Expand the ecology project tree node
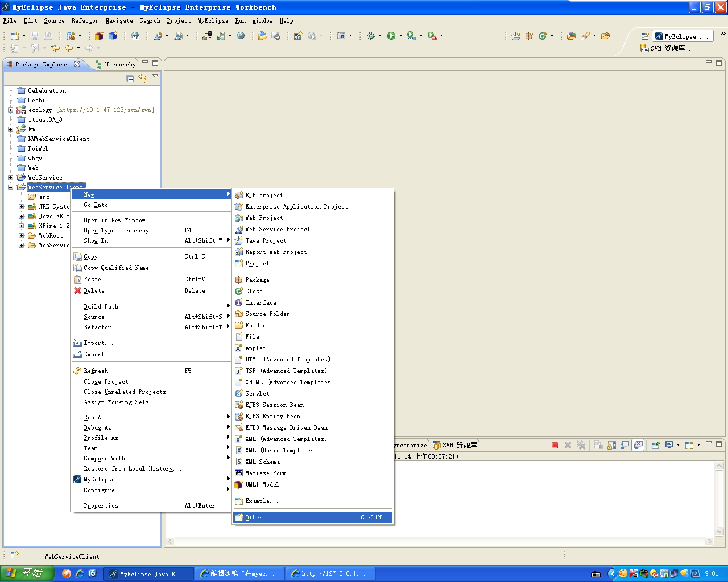Viewport: 728px width, 582px height. [x=11, y=110]
